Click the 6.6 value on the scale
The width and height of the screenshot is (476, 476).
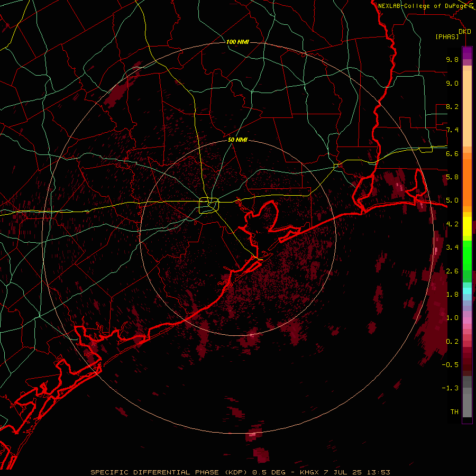pyautogui.click(x=452, y=153)
